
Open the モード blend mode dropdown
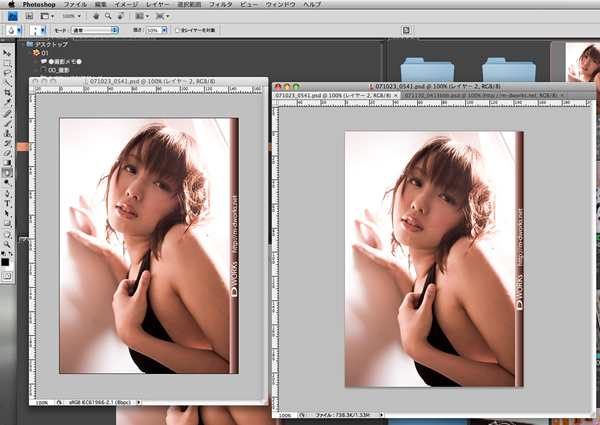[95, 30]
